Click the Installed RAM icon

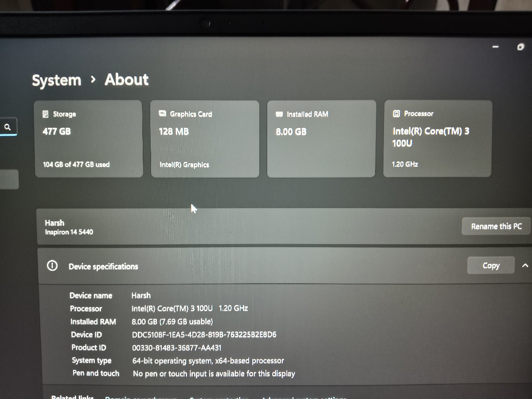coord(279,114)
